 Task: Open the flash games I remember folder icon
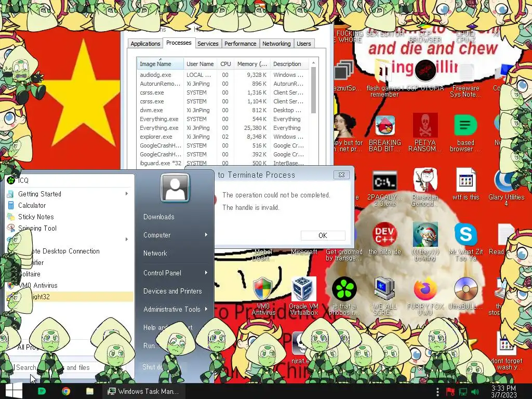click(384, 71)
